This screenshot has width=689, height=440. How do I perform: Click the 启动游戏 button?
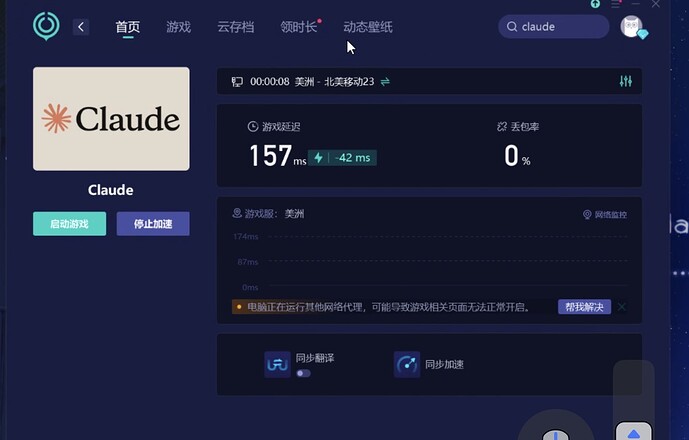(69, 224)
